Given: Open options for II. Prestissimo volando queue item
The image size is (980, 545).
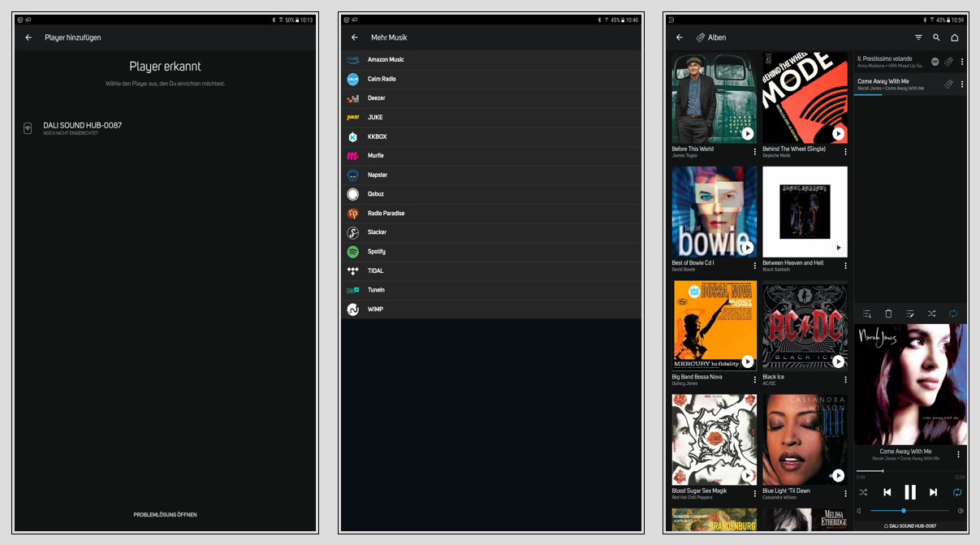Looking at the screenshot, I should pyautogui.click(x=962, y=62).
